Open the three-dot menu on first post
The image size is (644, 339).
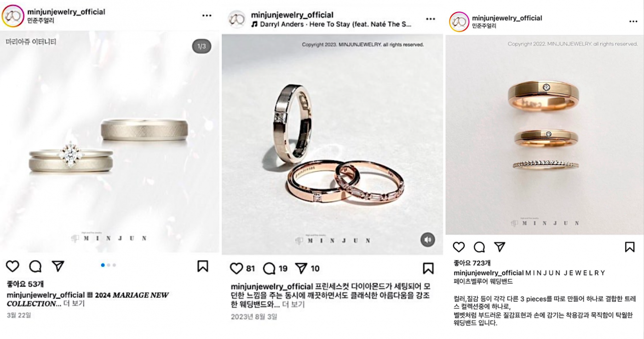coord(207,16)
